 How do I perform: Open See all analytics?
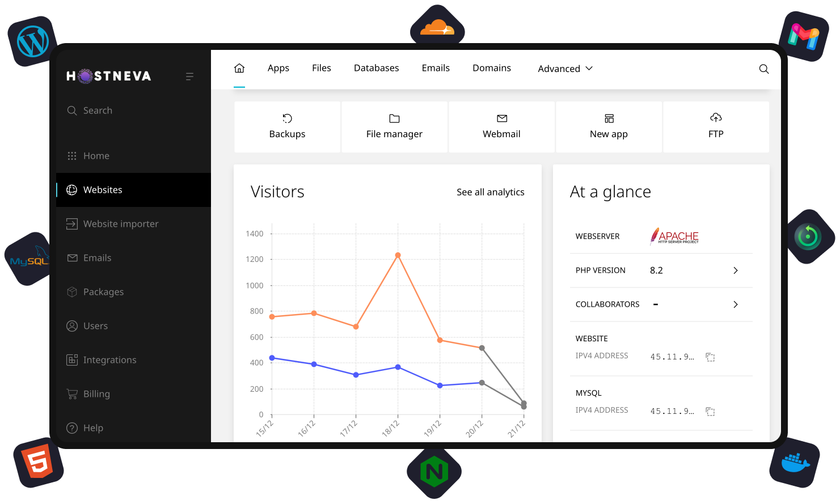(x=490, y=192)
